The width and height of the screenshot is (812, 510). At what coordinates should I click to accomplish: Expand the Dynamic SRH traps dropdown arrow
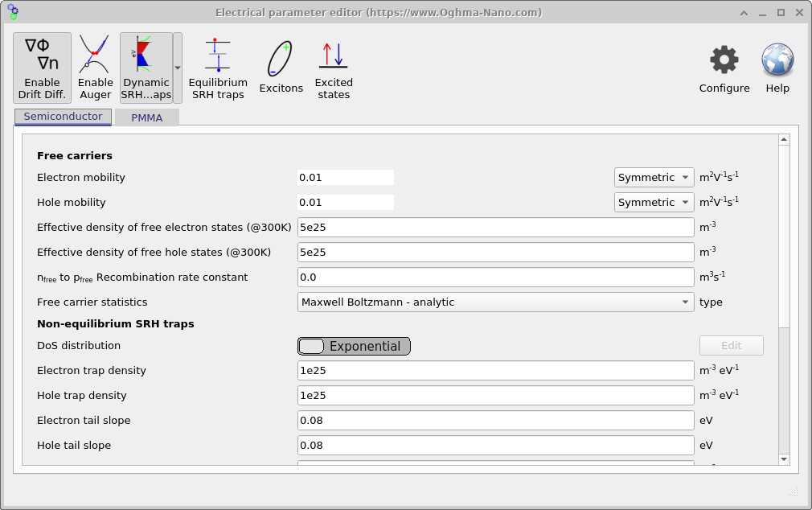pyautogui.click(x=179, y=68)
